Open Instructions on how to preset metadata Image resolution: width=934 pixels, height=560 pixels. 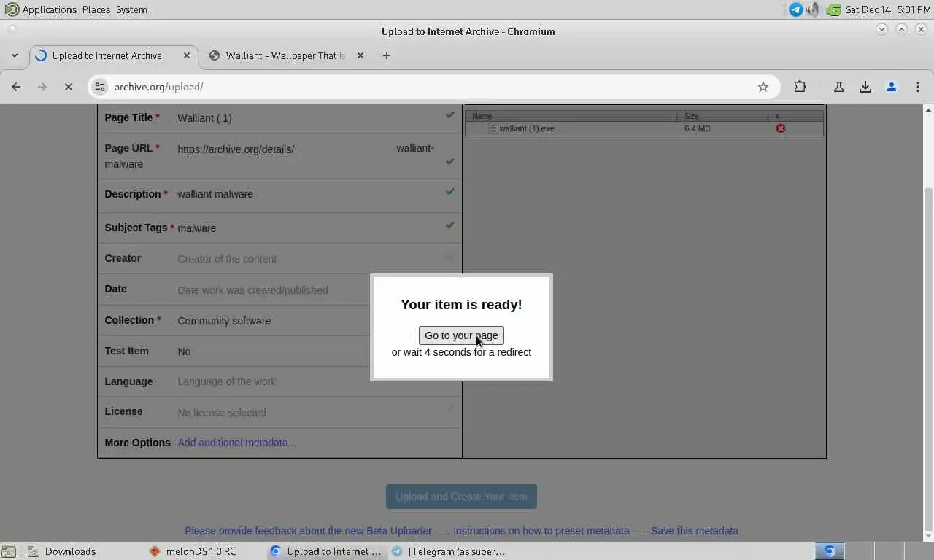coord(541,531)
